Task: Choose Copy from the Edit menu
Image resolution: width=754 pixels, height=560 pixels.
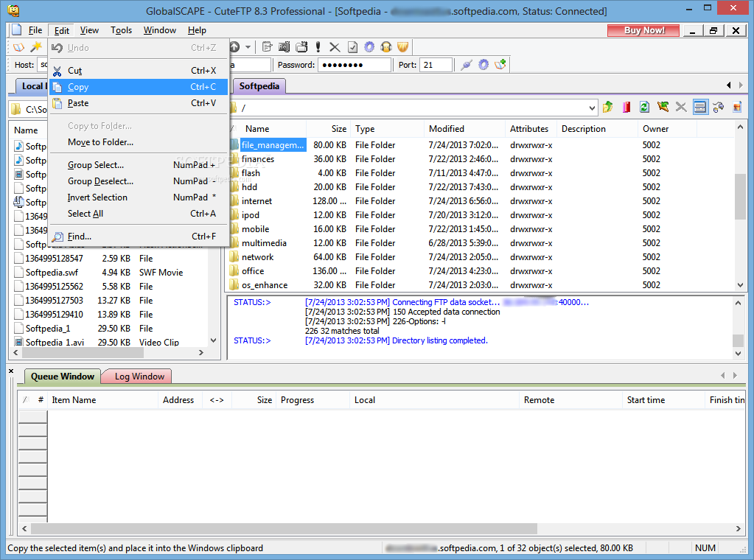Action: [x=78, y=87]
